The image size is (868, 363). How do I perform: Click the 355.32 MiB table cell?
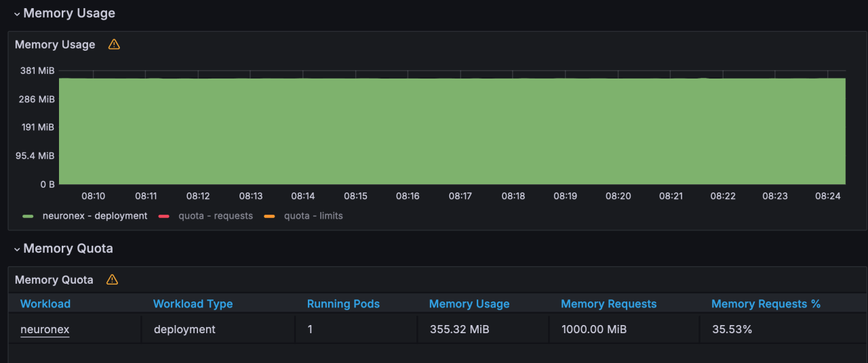click(x=459, y=330)
